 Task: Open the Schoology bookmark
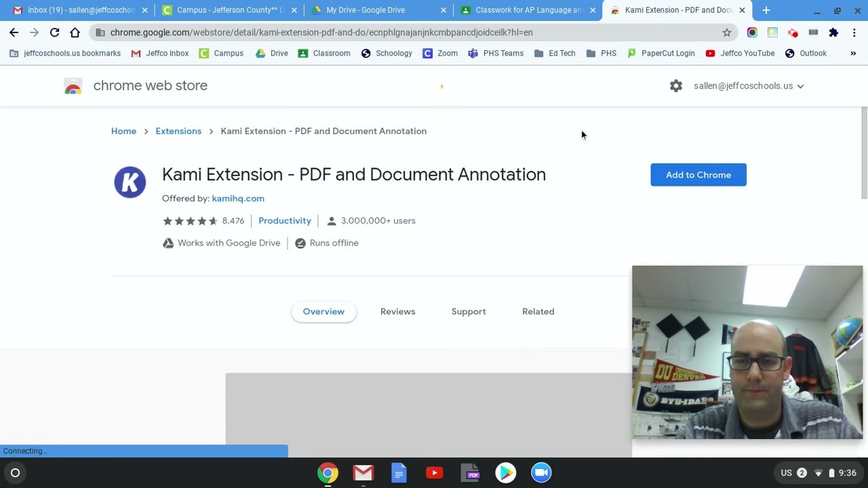[387, 54]
